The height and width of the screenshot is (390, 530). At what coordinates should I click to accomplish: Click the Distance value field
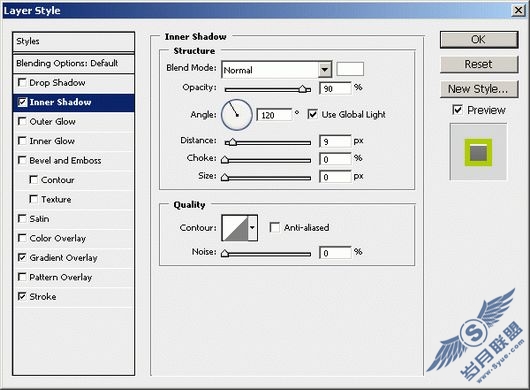[335, 141]
